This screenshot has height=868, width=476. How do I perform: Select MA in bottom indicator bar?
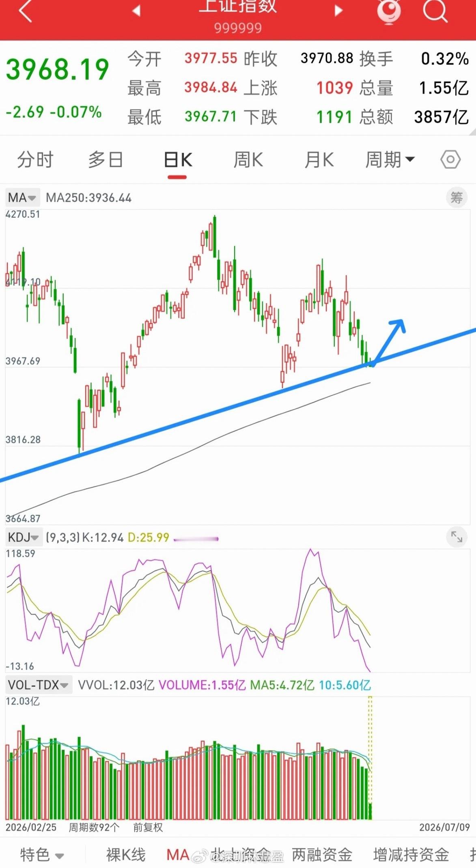tap(178, 855)
